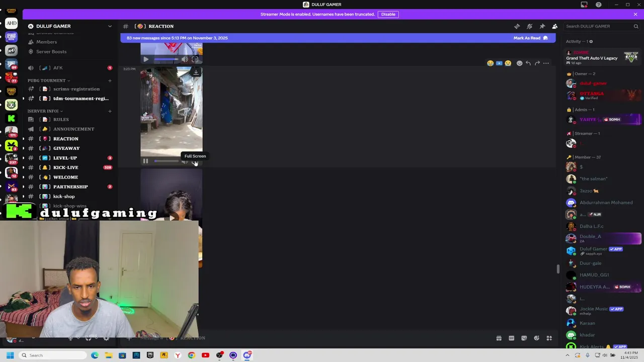Collapse the PUBG TOURMENT category
This screenshot has width=644, height=362.
pos(48,80)
